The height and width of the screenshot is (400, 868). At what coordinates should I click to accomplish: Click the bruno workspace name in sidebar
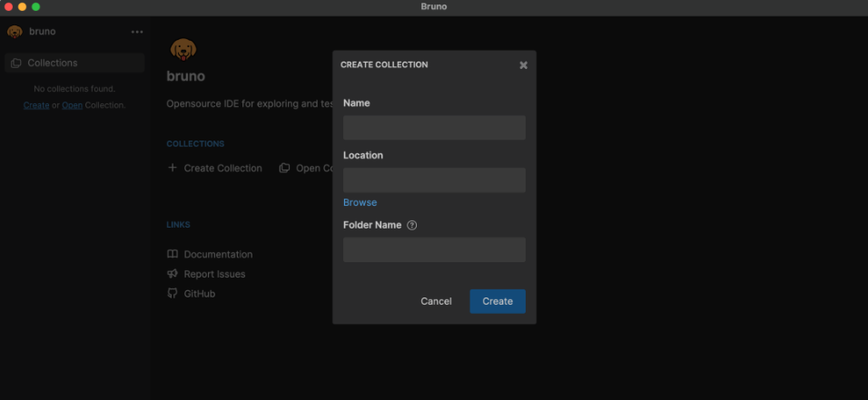[42, 32]
